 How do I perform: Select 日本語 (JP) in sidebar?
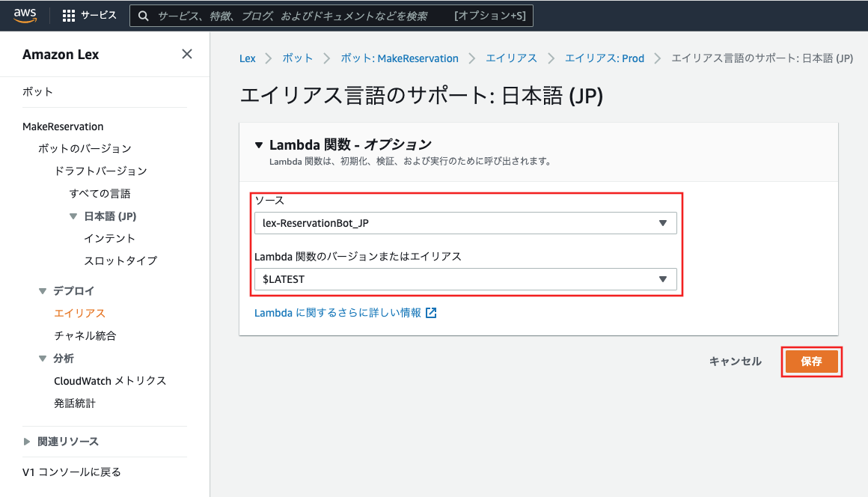[x=110, y=216]
